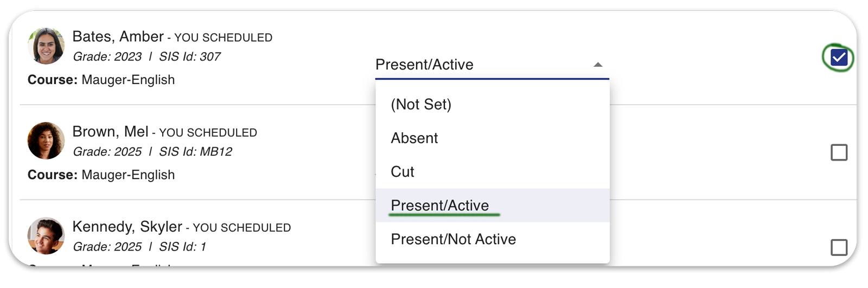The width and height of the screenshot is (868, 288).
Task: Click the Mauger-English course for Amber Bates
Action: [x=128, y=80]
